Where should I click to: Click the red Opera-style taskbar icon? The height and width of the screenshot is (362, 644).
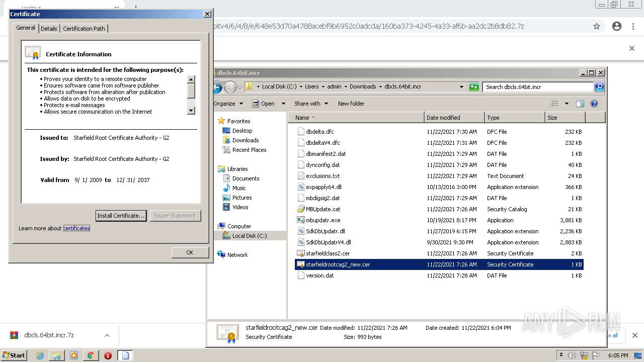(108, 355)
